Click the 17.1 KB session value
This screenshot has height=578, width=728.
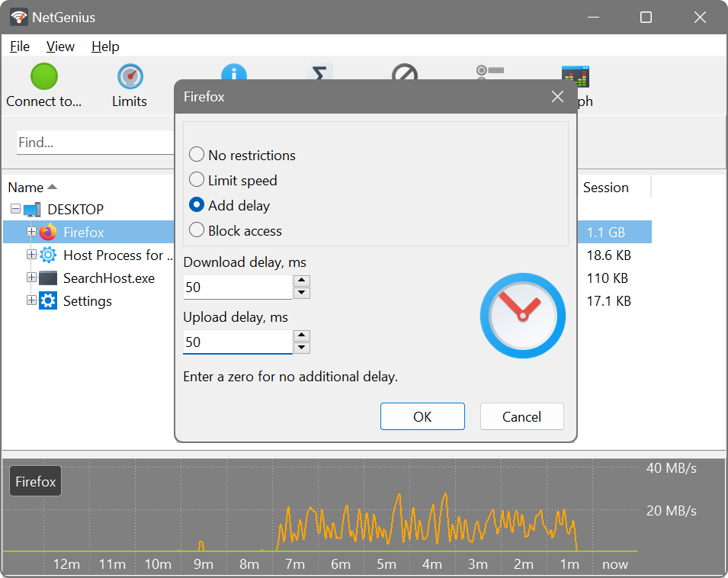[x=608, y=301]
